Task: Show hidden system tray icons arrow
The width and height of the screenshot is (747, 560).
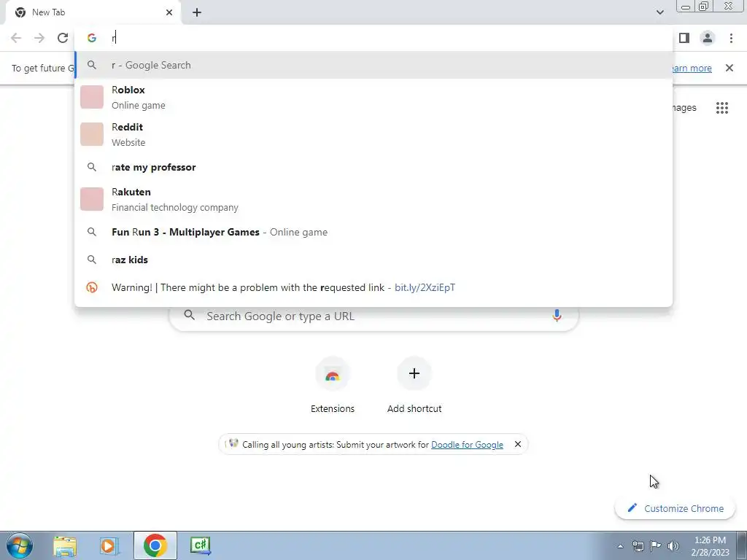Action: point(620,546)
